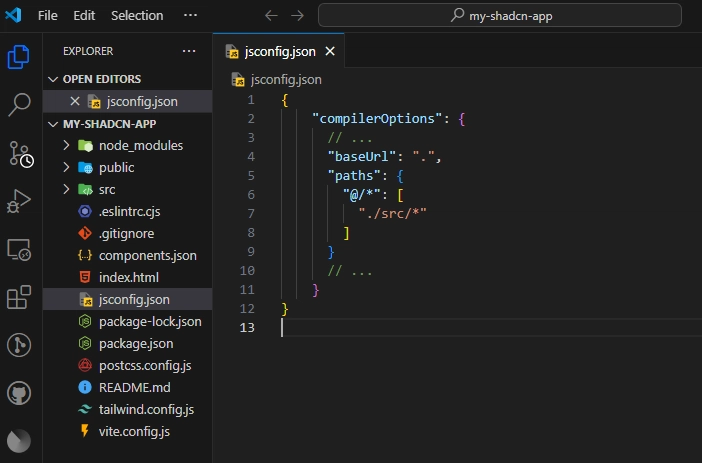Click the VS Code logo icon
Image resolution: width=702 pixels, height=463 pixels.
[x=13, y=15]
